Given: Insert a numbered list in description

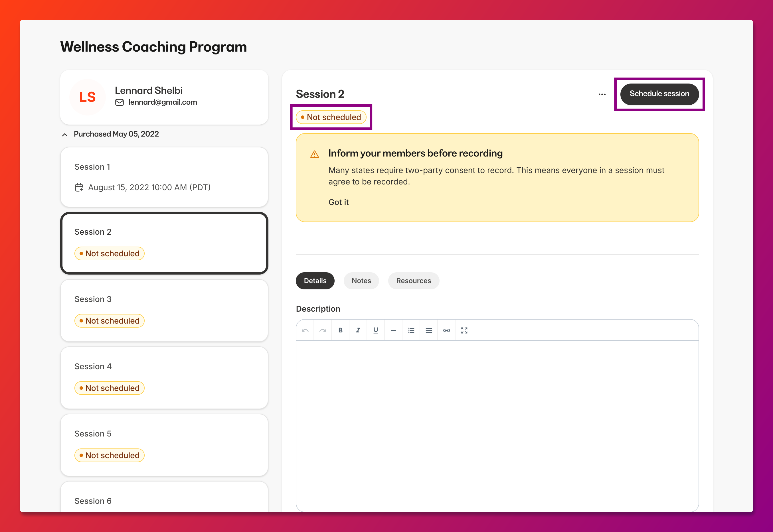Looking at the screenshot, I should (x=411, y=330).
